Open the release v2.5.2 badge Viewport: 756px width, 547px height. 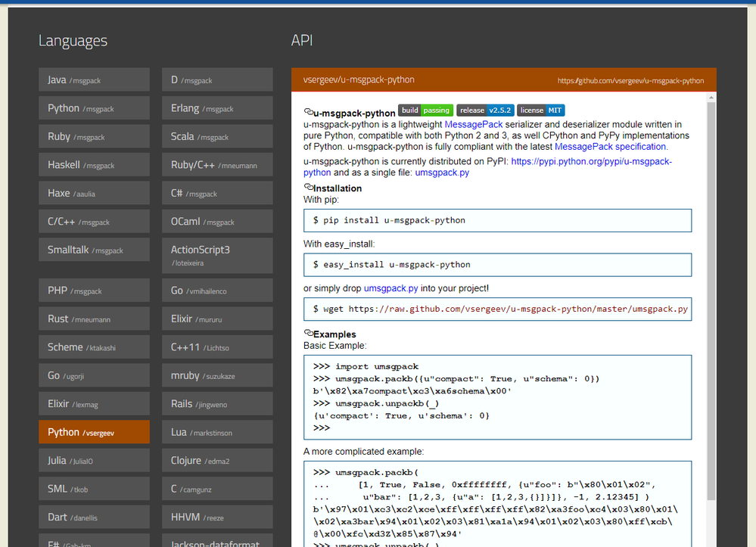coord(485,110)
